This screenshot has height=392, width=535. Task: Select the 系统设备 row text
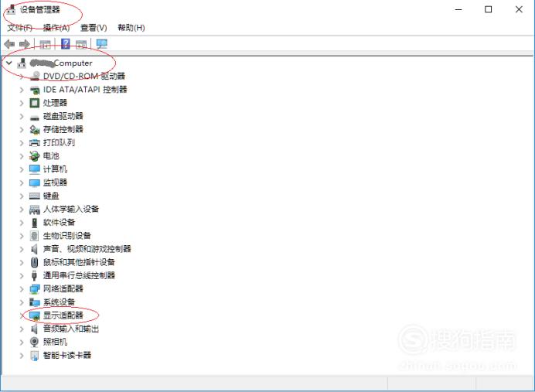(x=59, y=302)
